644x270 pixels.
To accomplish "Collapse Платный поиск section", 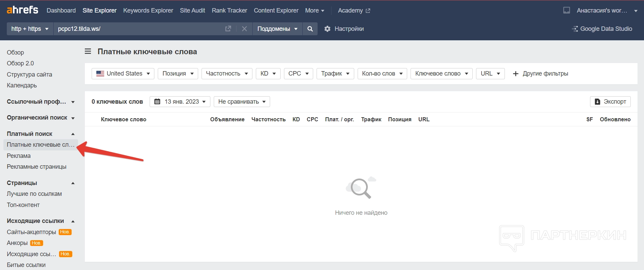I will pyautogui.click(x=41, y=134).
